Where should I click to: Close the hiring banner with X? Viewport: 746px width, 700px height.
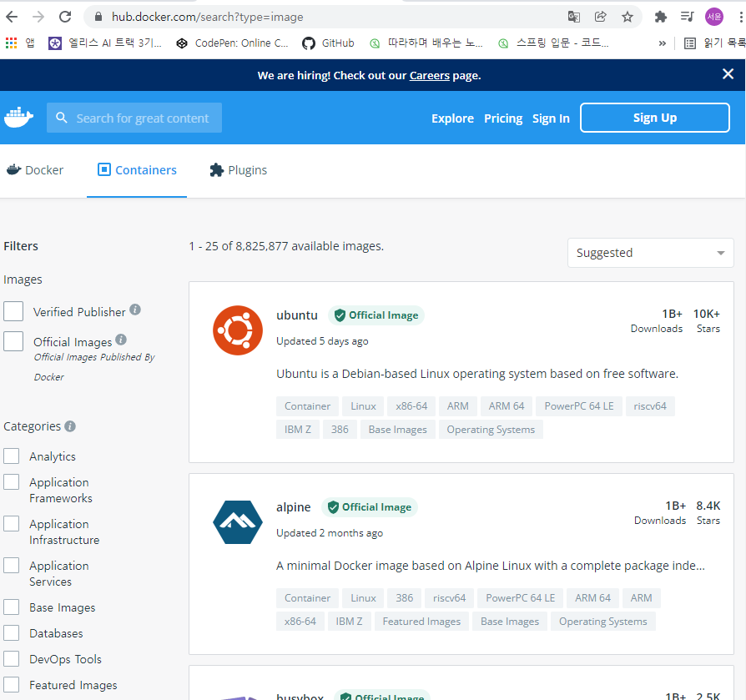pos(728,73)
